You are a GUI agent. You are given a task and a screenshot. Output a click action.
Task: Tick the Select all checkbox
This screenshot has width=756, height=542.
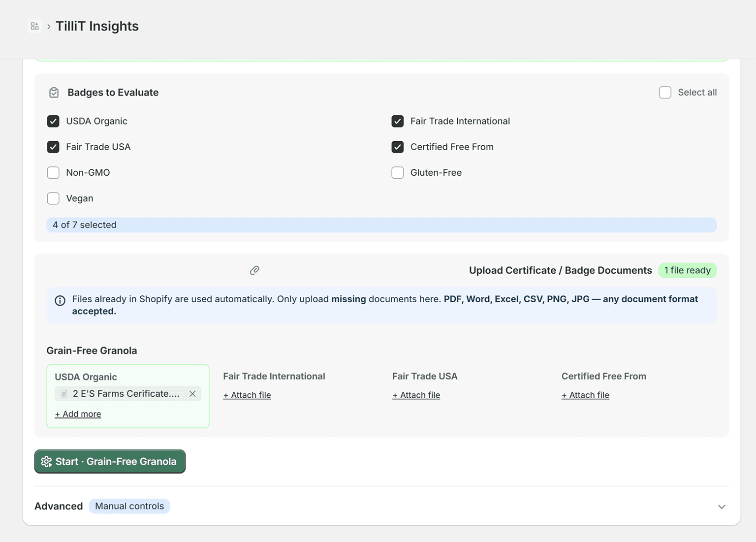(665, 93)
